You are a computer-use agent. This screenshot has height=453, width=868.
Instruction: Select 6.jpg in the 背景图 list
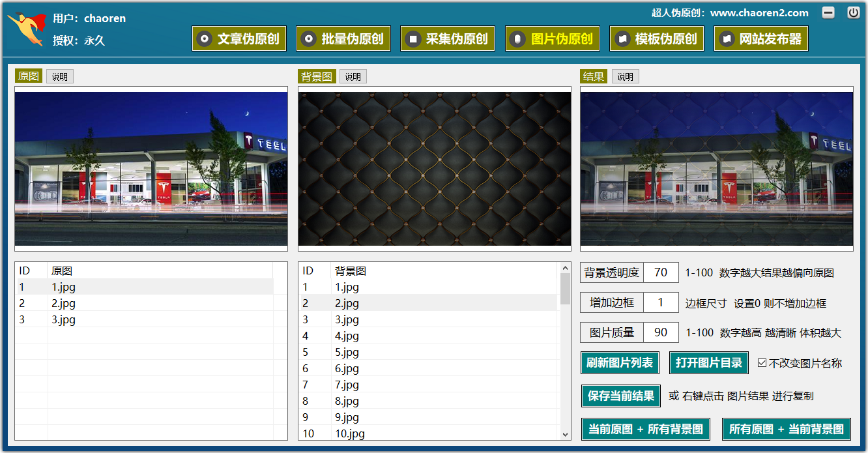[428, 368]
